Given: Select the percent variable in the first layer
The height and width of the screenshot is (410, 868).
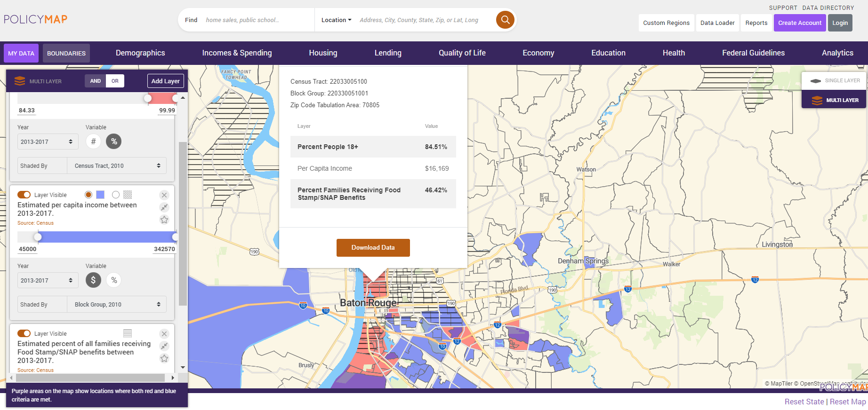Looking at the screenshot, I should 114,142.
